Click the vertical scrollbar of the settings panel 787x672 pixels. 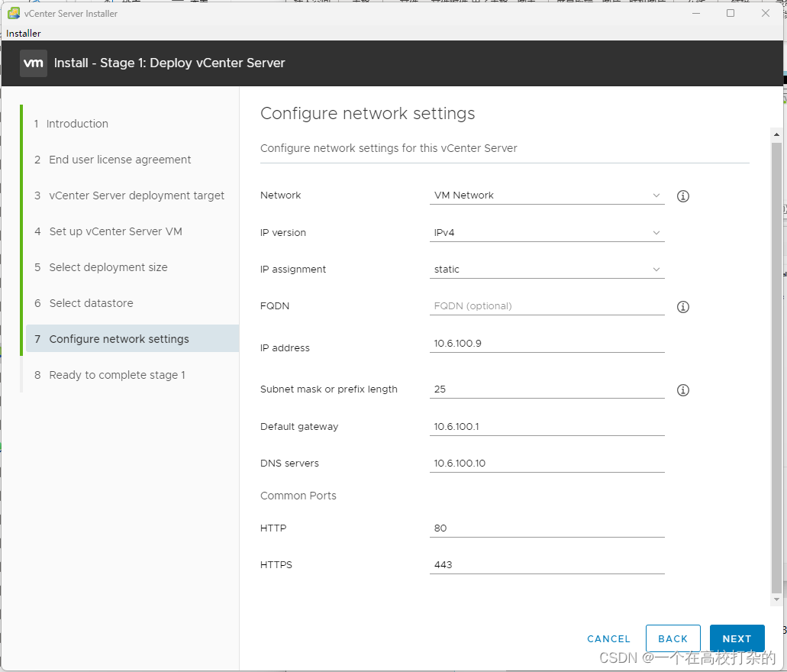(776, 367)
